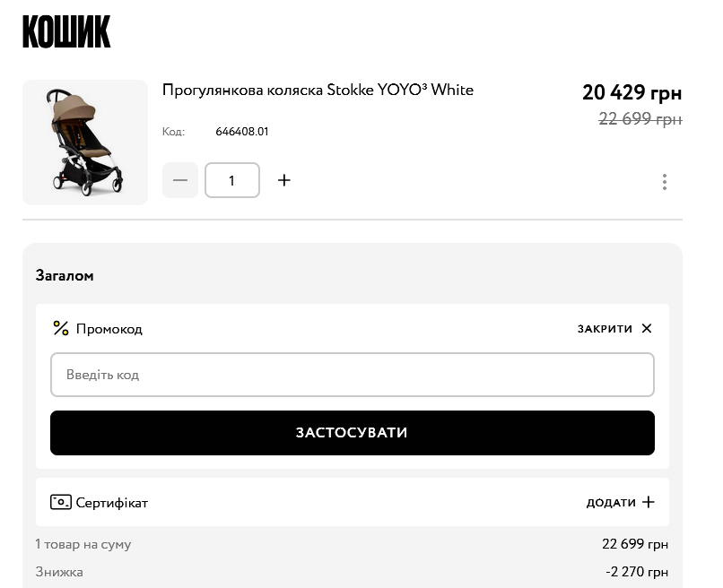This screenshot has width=723, height=588.
Task: Focus the quantity field showing 1
Action: tap(232, 180)
